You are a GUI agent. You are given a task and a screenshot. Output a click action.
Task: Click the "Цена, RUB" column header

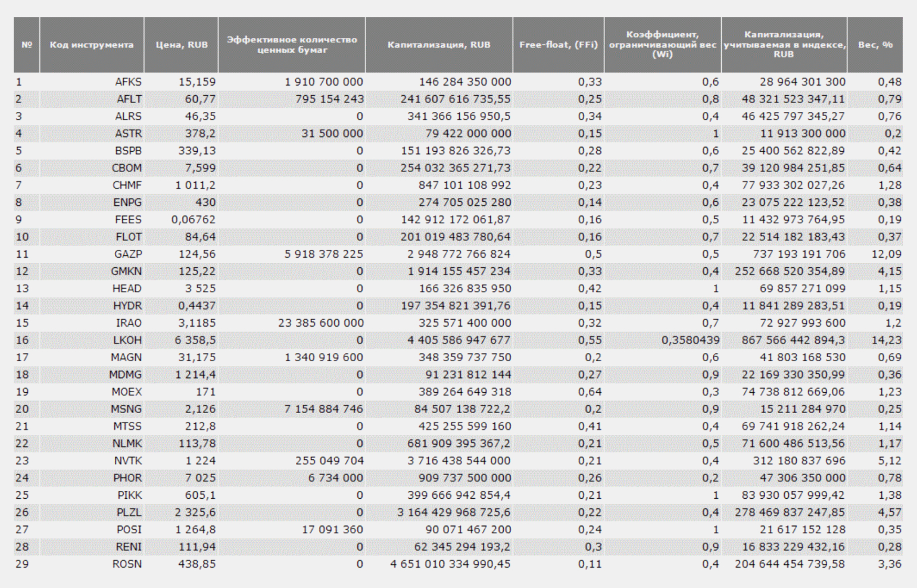[182, 45]
